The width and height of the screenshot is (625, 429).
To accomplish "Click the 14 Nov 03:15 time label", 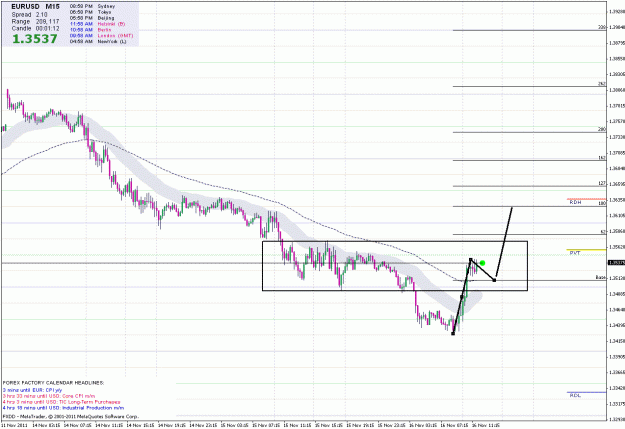I will [x=45, y=425].
